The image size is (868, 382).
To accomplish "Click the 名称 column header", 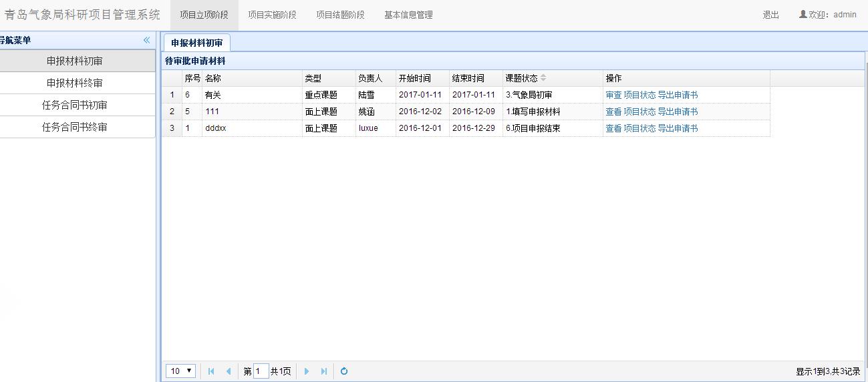I will tap(252, 78).
